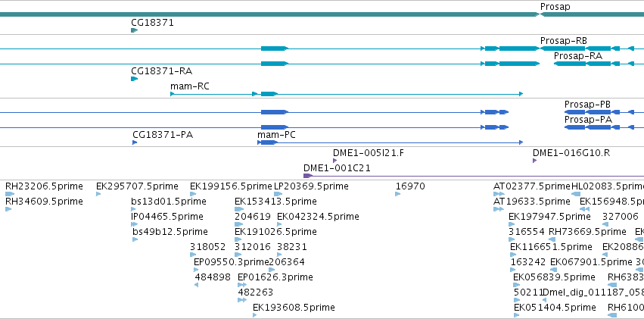Select the bs49b12.5prime EST glyph
Screen dimensions: 644x319
(135, 239)
